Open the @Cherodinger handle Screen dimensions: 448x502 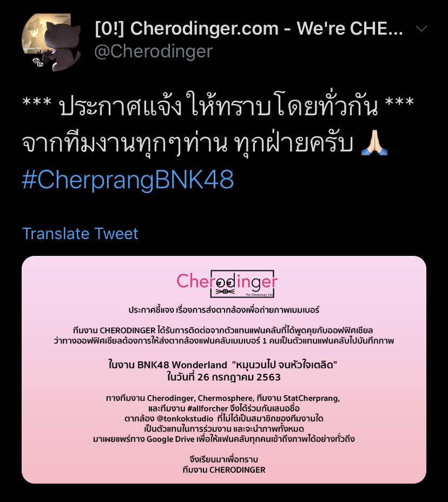pos(153,51)
